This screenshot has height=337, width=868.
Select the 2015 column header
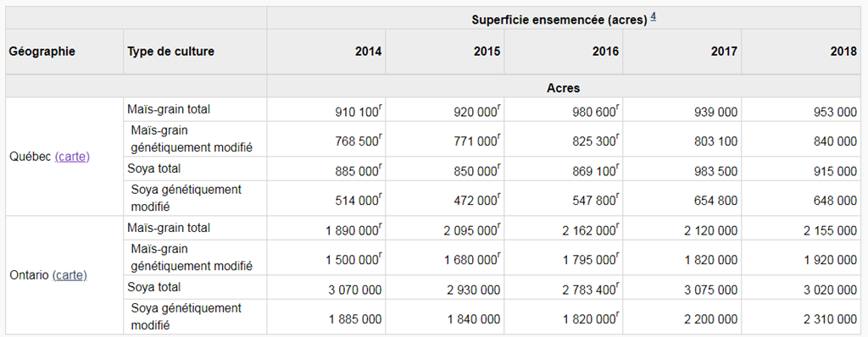(487, 52)
